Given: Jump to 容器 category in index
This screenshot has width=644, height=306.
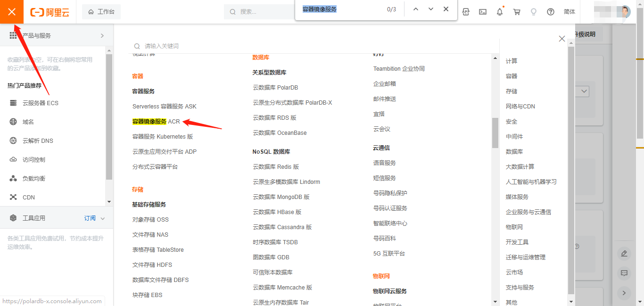Looking at the screenshot, I should point(512,76).
